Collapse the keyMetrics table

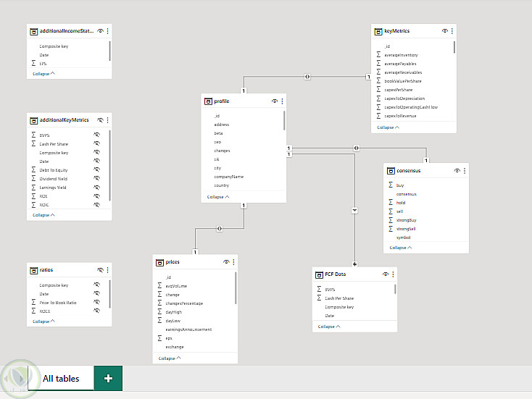pos(388,127)
